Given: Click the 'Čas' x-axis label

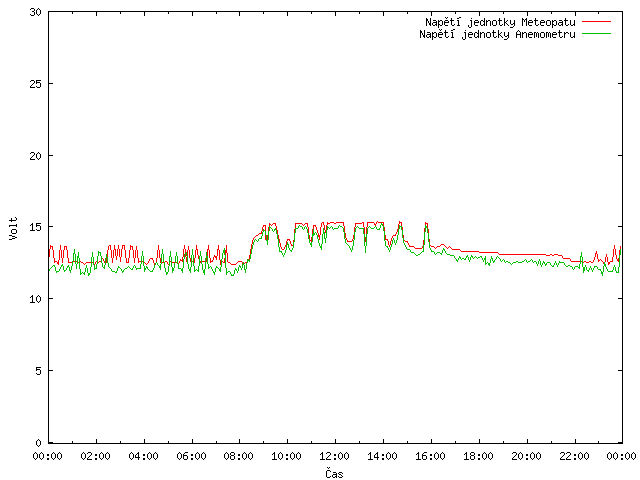Looking at the screenshot, I should (334, 473).
